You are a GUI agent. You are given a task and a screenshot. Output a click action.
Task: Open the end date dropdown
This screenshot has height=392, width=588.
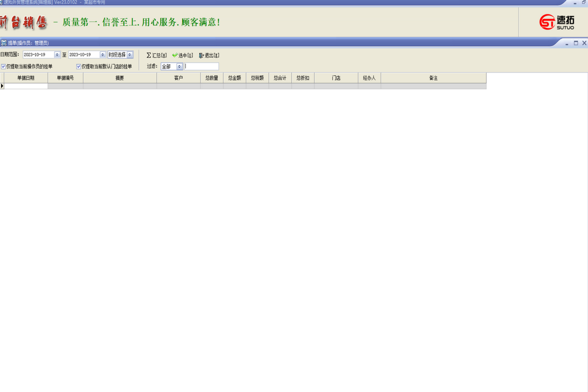point(102,55)
